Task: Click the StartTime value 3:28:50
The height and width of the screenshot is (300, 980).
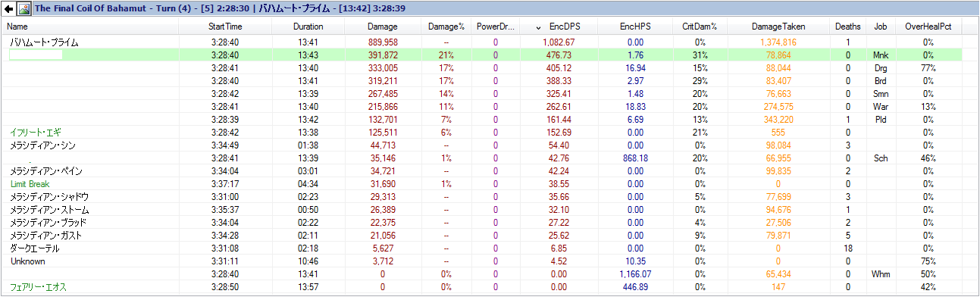Action: [x=225, y=287]
